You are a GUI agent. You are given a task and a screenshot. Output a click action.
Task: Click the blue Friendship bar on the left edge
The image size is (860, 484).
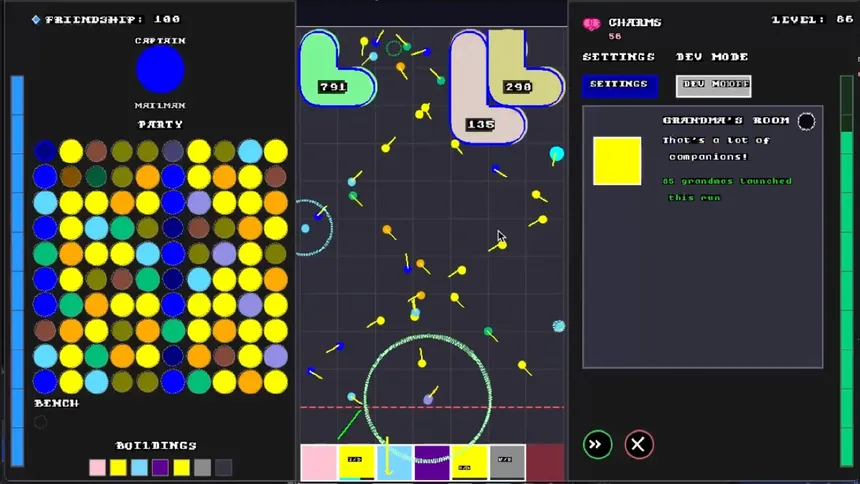coord(18,271)
